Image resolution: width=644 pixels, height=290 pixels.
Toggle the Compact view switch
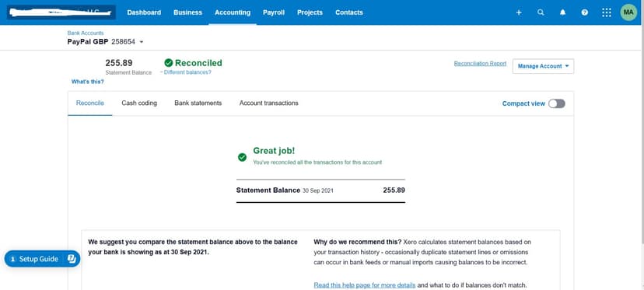click(557, 103)
